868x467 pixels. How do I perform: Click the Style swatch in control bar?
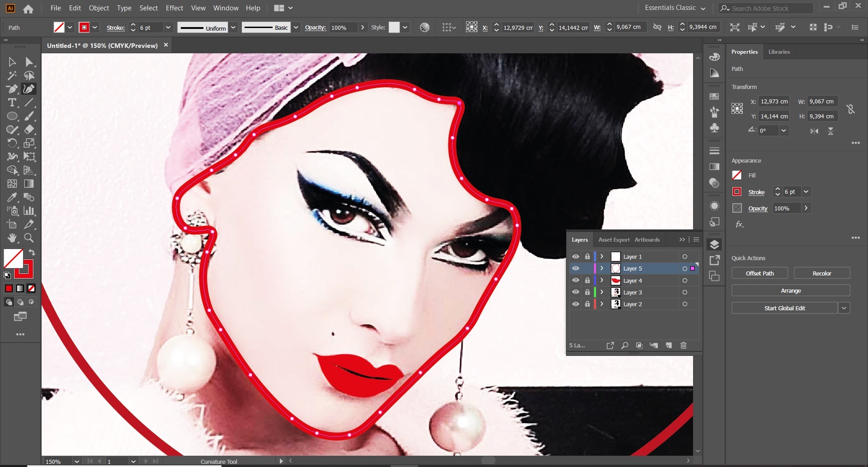coord(394,28)
